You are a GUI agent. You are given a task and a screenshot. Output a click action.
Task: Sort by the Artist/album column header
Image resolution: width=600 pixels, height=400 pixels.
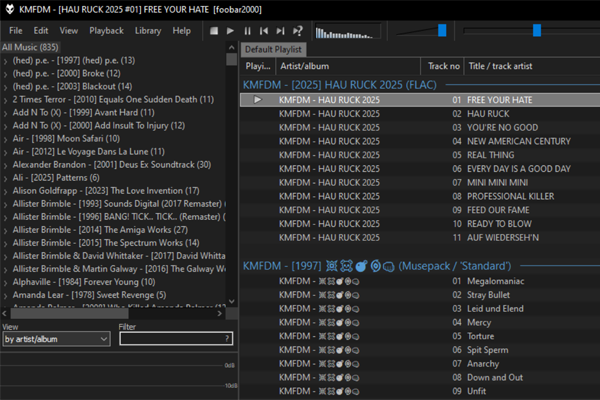point(348,66)
